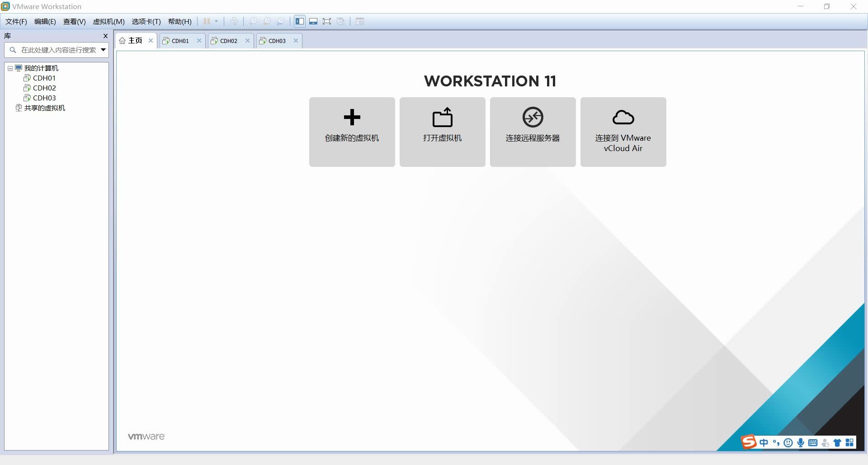The width and height of the screenshot is (868, 465).
Task: Close the 主页 tab
Action: click(x=151, y=40)
